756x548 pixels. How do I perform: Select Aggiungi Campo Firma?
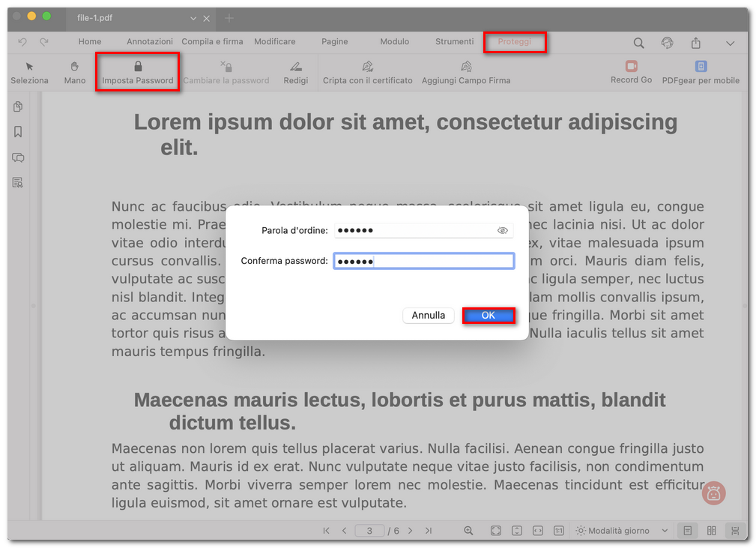click(x=465, y=72)
